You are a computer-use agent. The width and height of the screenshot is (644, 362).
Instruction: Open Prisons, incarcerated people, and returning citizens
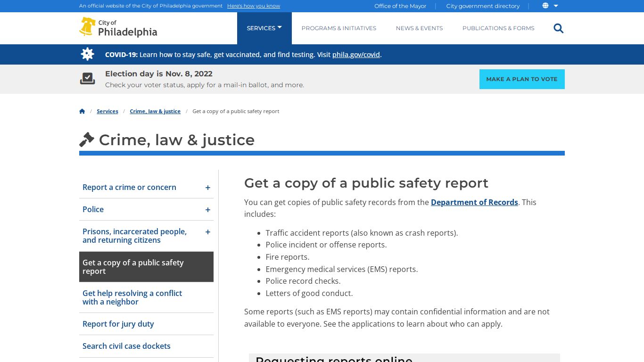point(134,236)
